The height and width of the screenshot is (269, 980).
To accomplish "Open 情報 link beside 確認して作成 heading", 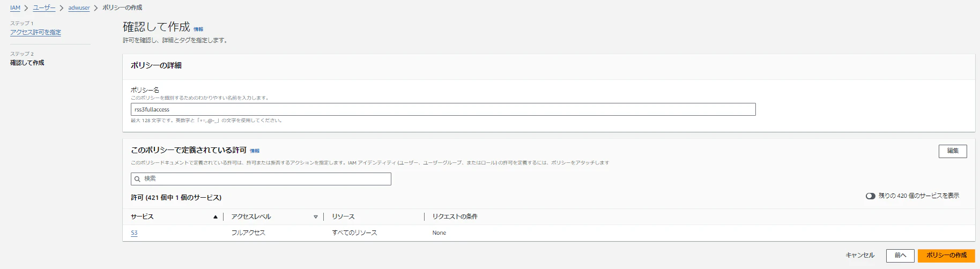I will click(x=198, y=29).
